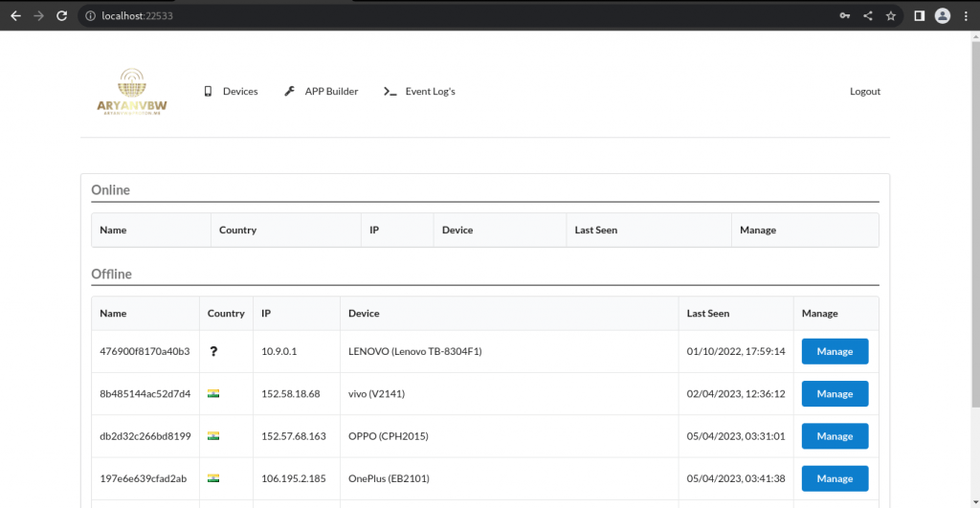Click the phone icon beside Devices

coord(208,92)
